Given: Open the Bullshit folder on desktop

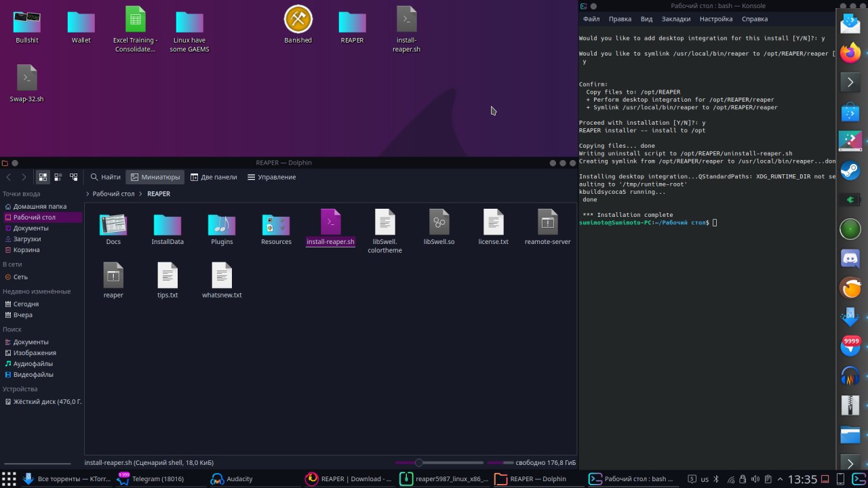Looking at the screenshot, I should [x=27, y=27].
